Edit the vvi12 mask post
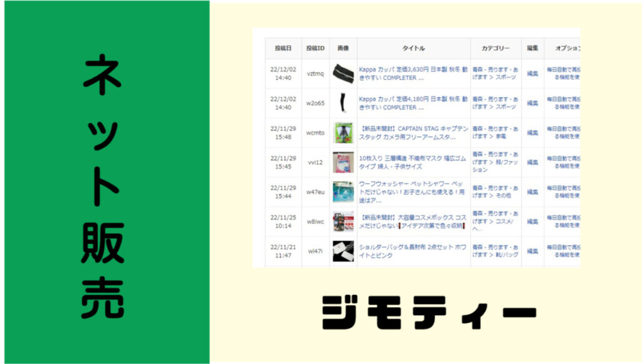The height and width of the screenshot is (364, 642). coord(532,162)
